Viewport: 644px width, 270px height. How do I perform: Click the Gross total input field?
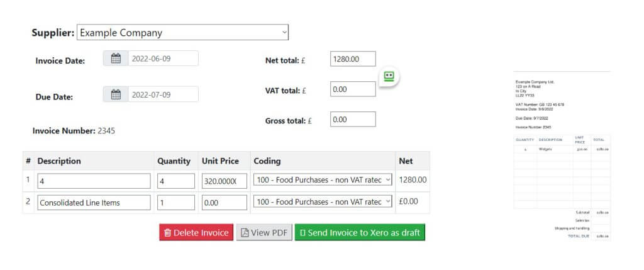tap(353, 119)
